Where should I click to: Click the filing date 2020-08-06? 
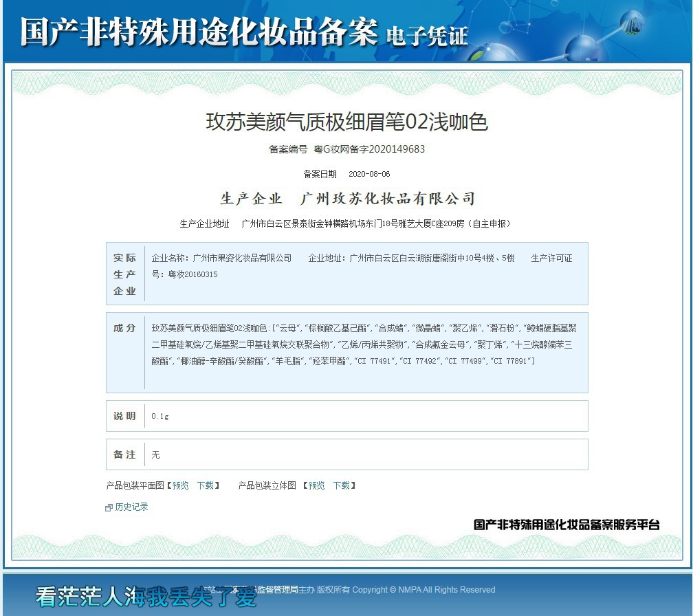369,174
